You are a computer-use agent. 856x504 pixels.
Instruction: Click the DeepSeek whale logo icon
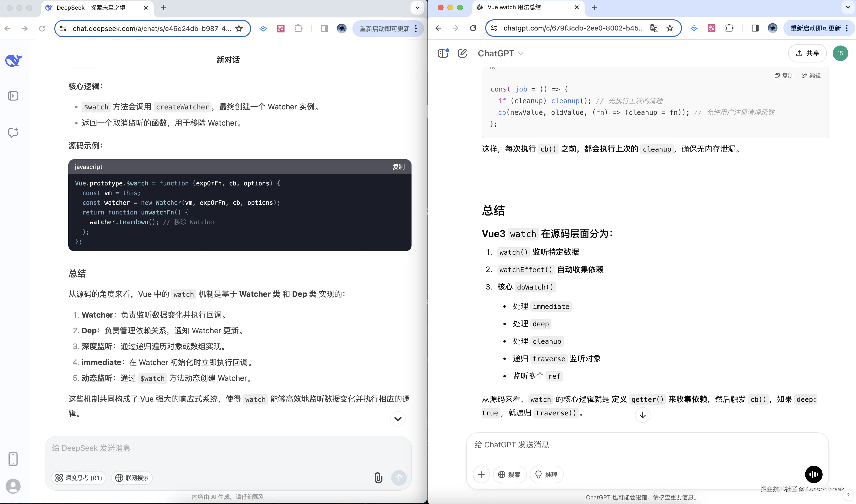point(13,61)
